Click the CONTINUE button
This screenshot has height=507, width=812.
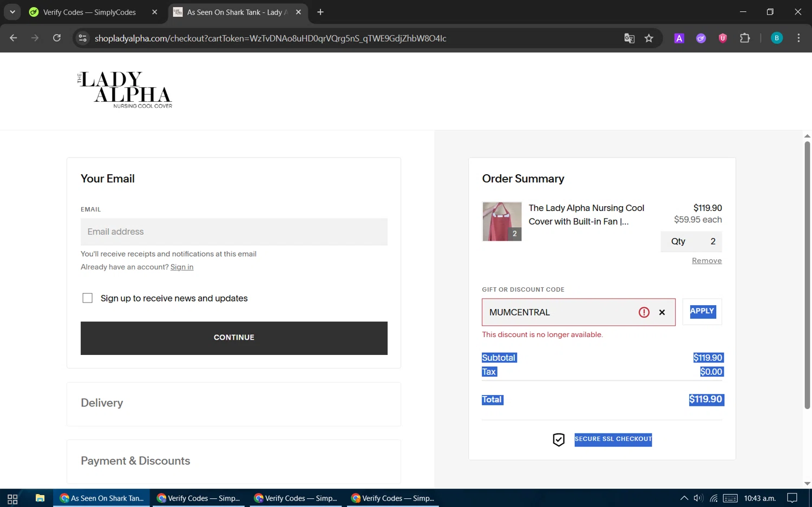tap(234, 338)
